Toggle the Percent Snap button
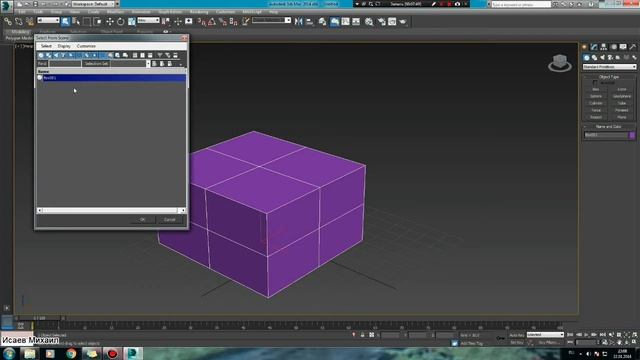Screen dimensions: 640x360 pos(223,21)
